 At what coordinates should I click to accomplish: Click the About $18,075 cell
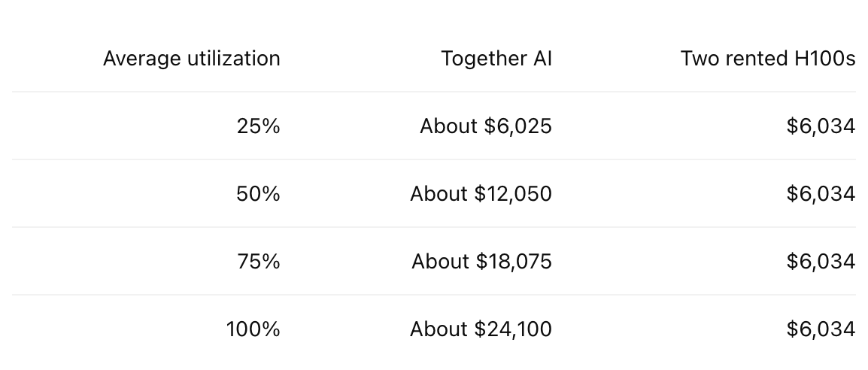click(x=481, y=261)
